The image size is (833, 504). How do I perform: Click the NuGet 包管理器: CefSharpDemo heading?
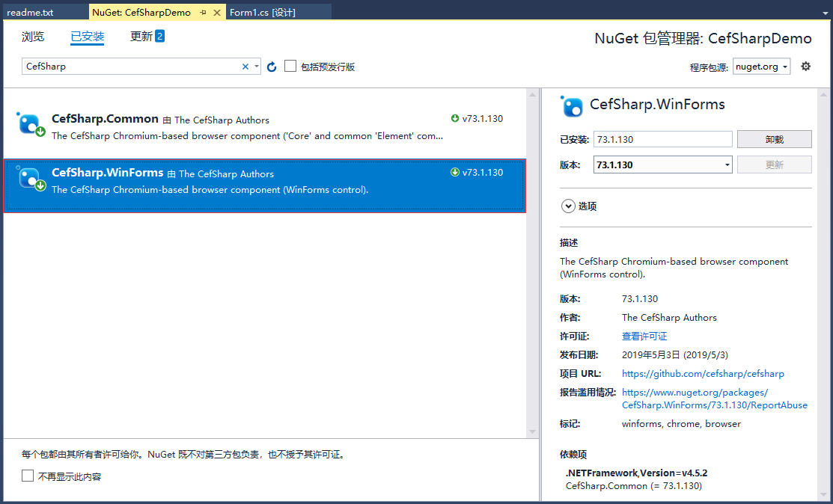coord(703,38)
